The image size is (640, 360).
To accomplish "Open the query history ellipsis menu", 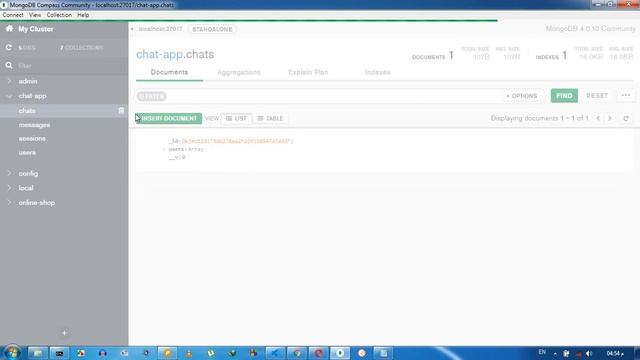I will click(x=626, y=96).
